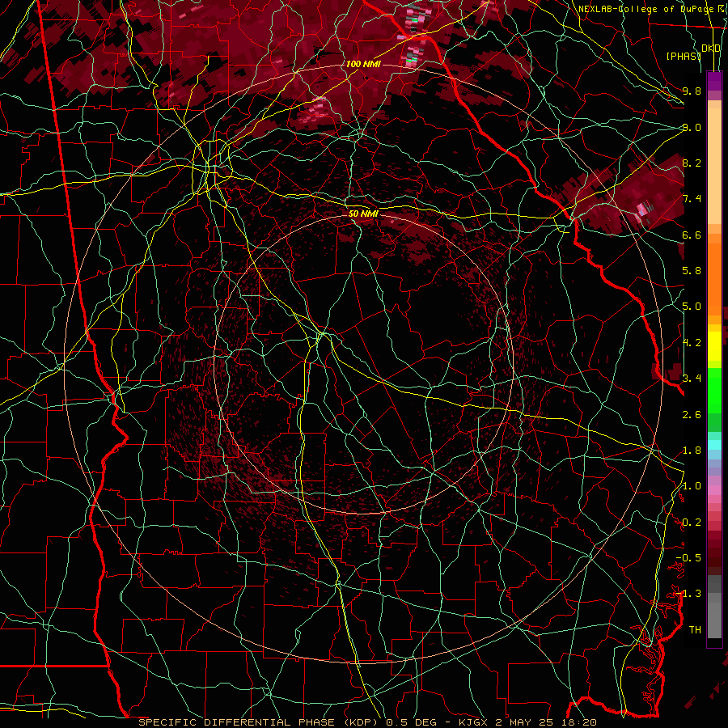Screen dimensions: 728x728
Task: Click the 7.4 legend value
Action: coord(692,199)
